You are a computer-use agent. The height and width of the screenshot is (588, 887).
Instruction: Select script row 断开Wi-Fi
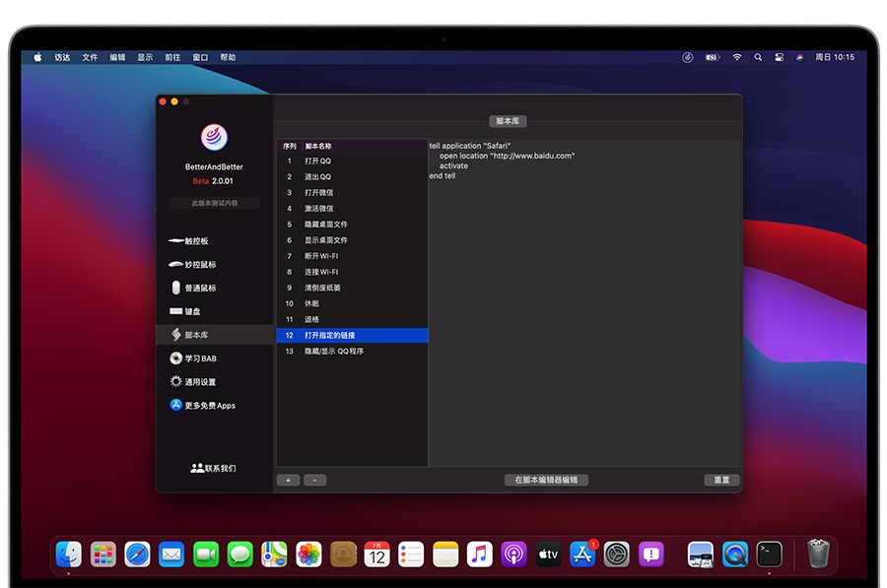[352, 256]
